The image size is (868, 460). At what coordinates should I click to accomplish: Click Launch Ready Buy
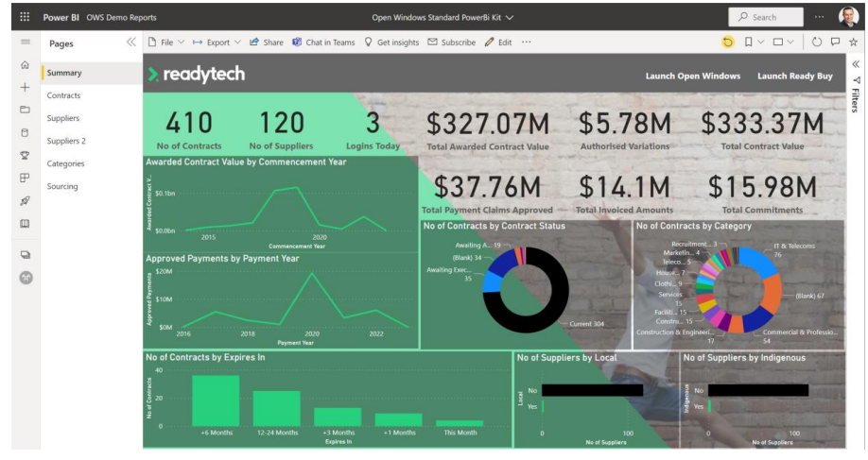(x=795, y=77)
